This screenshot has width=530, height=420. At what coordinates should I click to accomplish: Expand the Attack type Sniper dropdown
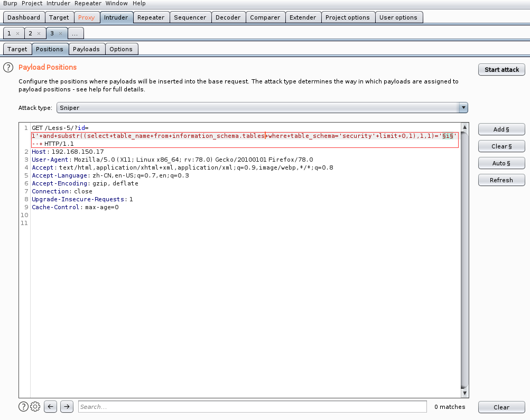coord(463,108)
